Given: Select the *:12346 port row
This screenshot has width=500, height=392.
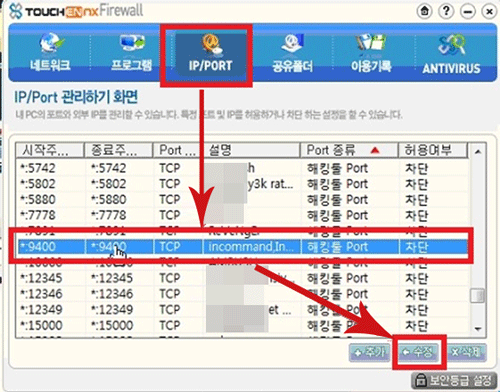Looking at the screenshot, I should pos(243,294).
